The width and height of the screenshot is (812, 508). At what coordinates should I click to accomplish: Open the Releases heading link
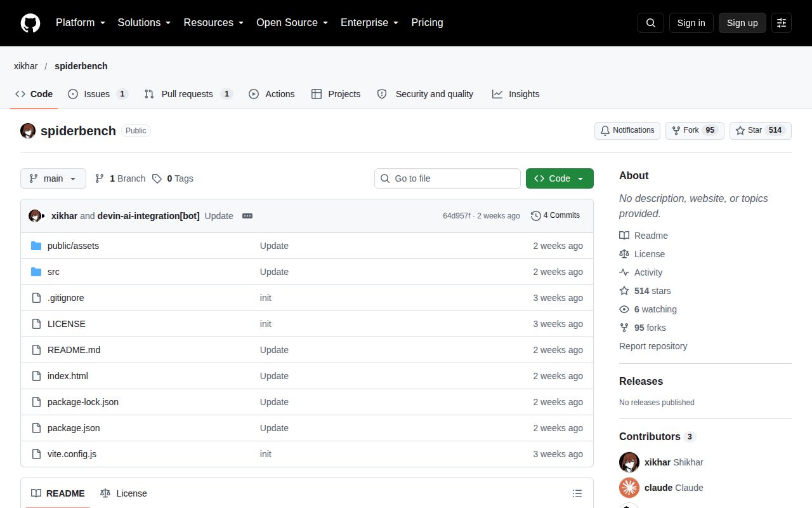[x=641, y=381]
